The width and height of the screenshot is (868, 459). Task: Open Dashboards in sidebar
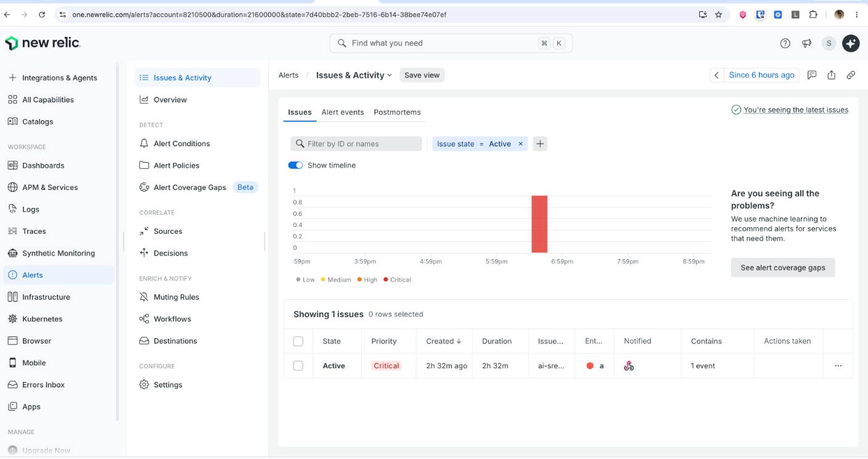[59, 165]
